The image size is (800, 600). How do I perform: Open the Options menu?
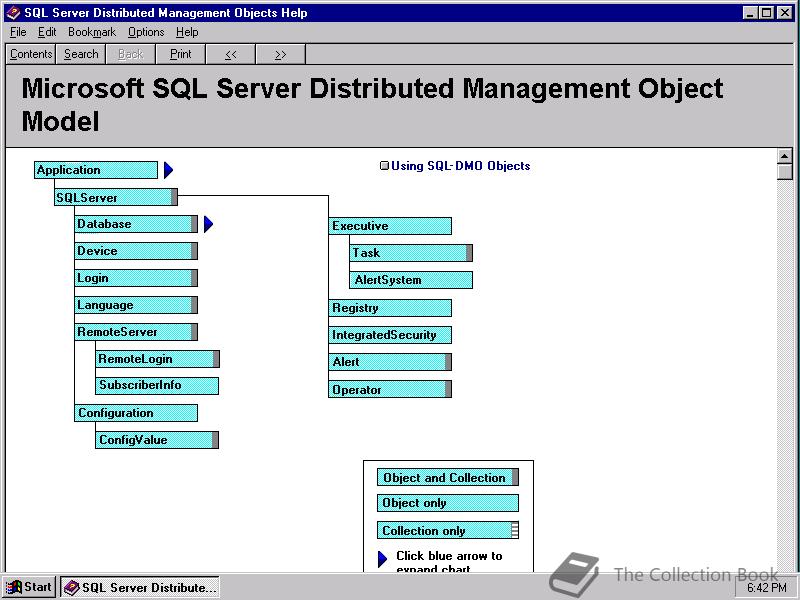click(146, 32)
